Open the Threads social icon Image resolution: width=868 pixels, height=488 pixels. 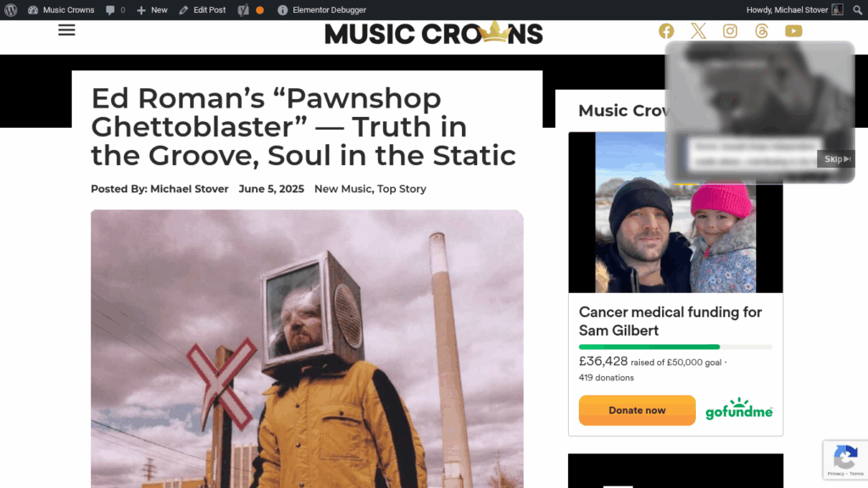coord(762,31)
